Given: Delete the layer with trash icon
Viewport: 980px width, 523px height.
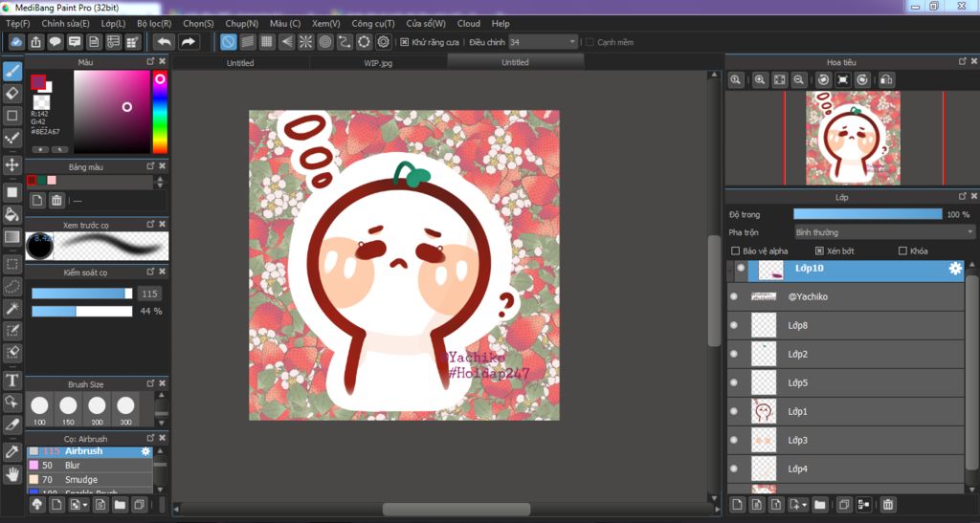Looking at the screenshot, I should pos(887,504).
